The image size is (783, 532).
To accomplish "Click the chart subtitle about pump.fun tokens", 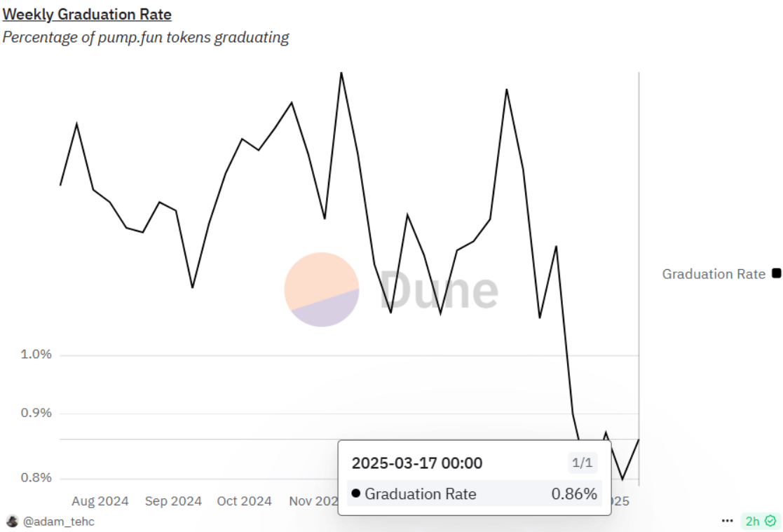I will click(146, 37).
